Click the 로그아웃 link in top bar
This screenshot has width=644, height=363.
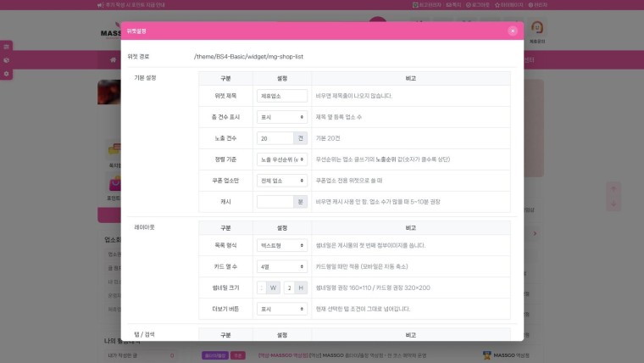tap(478, 5)
